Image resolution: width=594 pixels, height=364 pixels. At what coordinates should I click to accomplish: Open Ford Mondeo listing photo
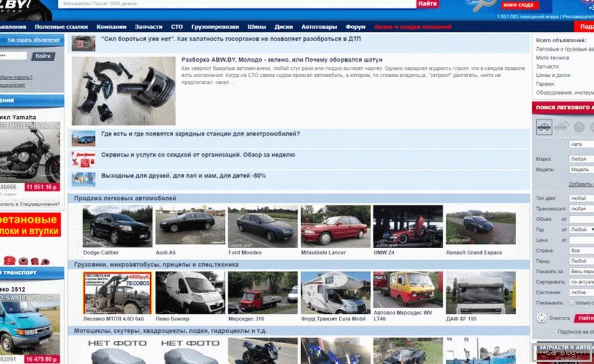[263, 227]
